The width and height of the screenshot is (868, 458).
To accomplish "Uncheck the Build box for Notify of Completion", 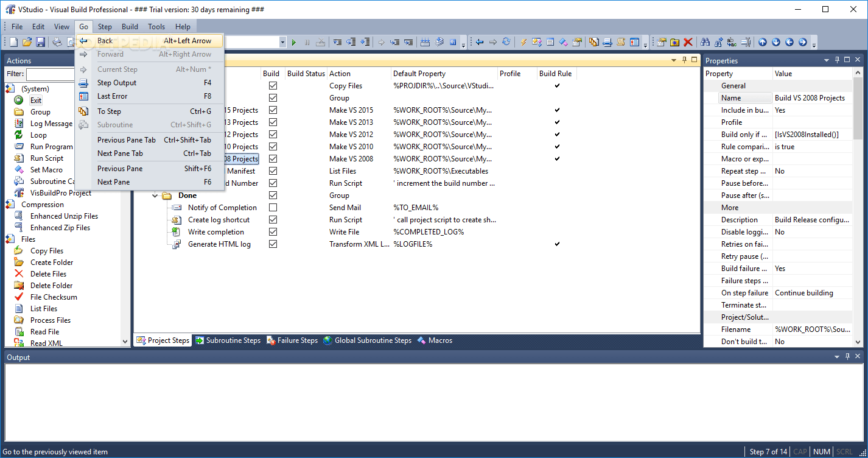I will coord(272,207).
